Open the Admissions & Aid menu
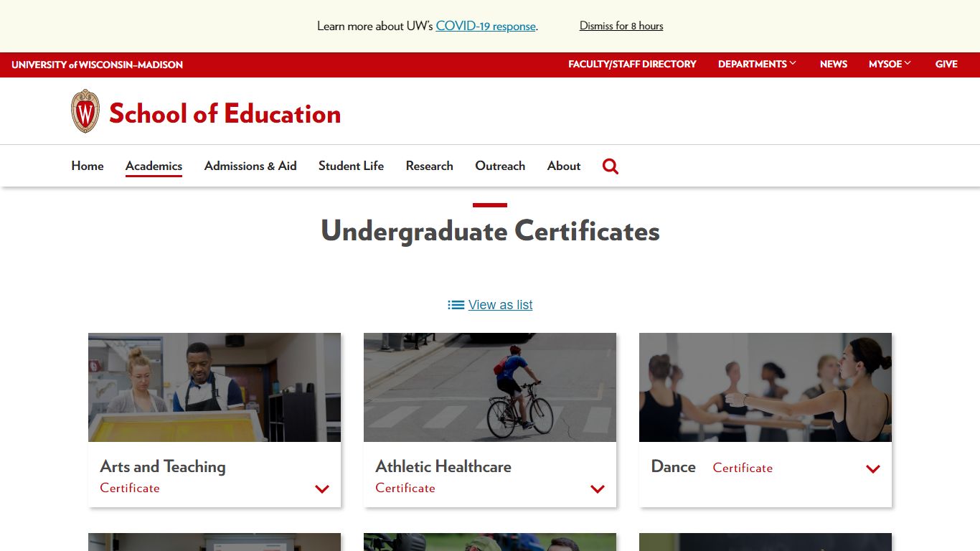The width and height of the screenshot is (980, 551). tap(250, 166)
